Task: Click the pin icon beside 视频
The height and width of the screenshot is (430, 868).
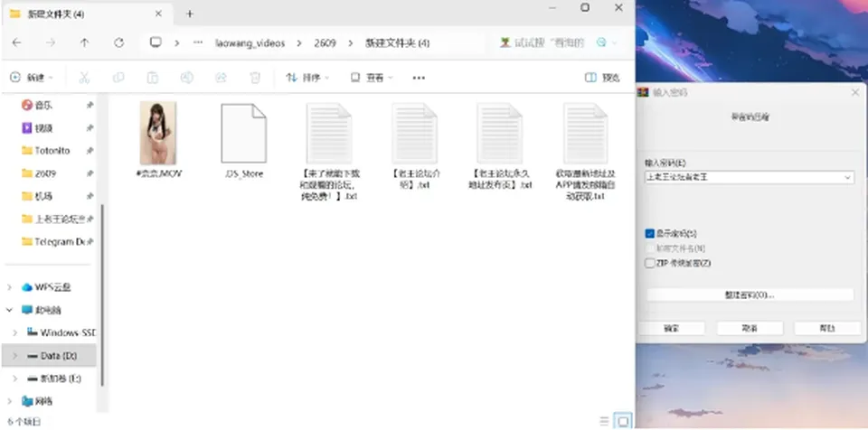Action: click(x=90, y=128)
